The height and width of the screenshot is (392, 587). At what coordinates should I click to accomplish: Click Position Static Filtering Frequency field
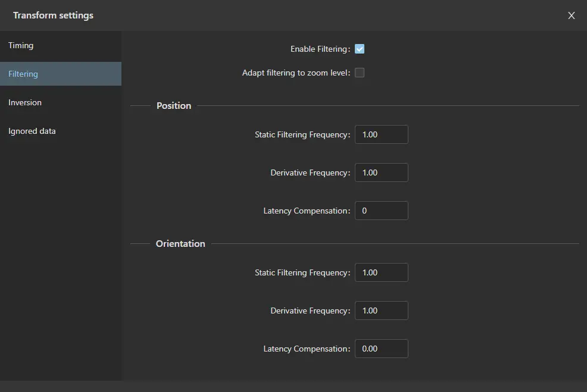pyautogui.click(x=381, y=134)
